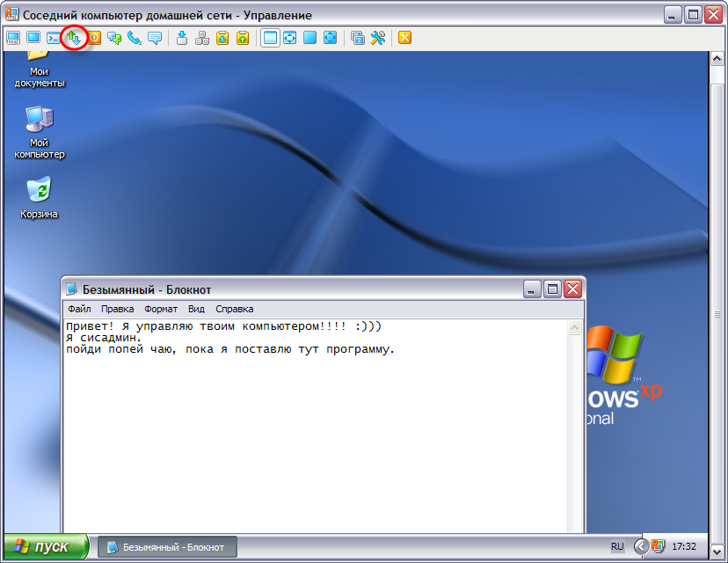Viewport: 728px width, 563px height.
Task: Start voice call with the phone icon
Action: [135, 38]
